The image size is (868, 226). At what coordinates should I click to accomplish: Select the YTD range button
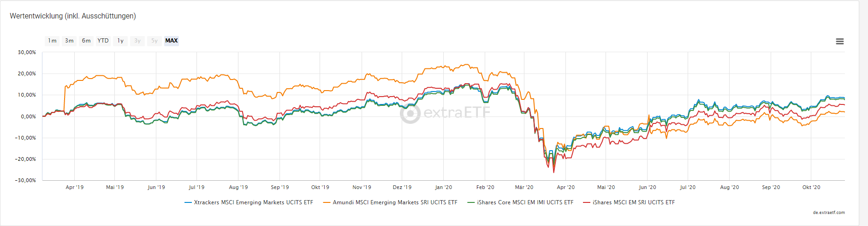click(103, 41)
